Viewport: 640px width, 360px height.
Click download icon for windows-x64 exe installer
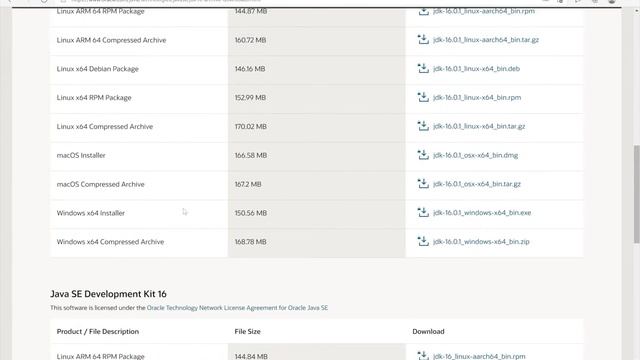tap(423, 212)
